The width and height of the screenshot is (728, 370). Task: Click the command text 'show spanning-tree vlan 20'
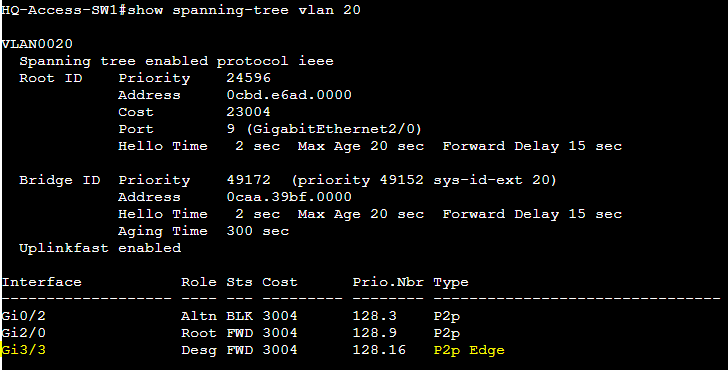244,10
